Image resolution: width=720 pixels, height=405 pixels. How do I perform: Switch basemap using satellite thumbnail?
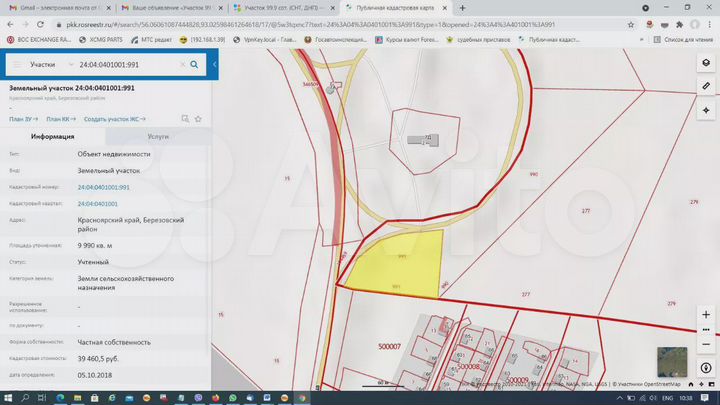[x=671, y=363]
